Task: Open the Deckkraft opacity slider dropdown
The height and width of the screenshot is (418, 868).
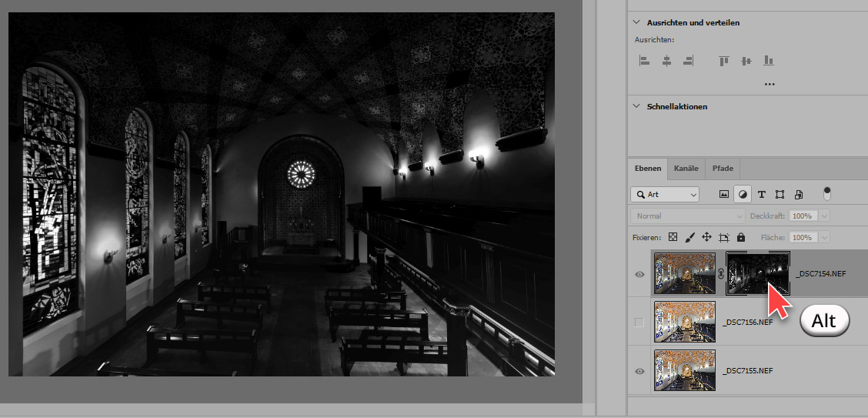Action: [825, 216]
